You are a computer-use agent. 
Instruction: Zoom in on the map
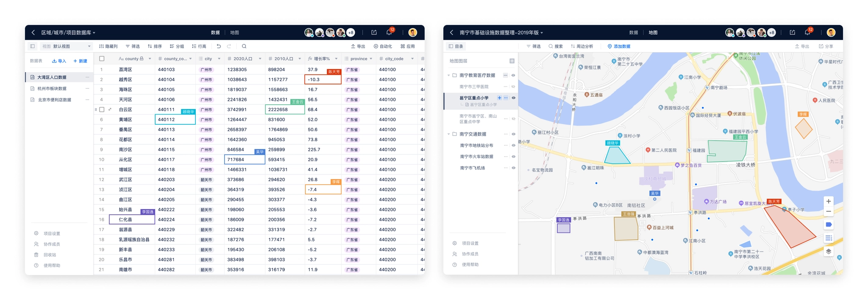[x=828, y=201]
